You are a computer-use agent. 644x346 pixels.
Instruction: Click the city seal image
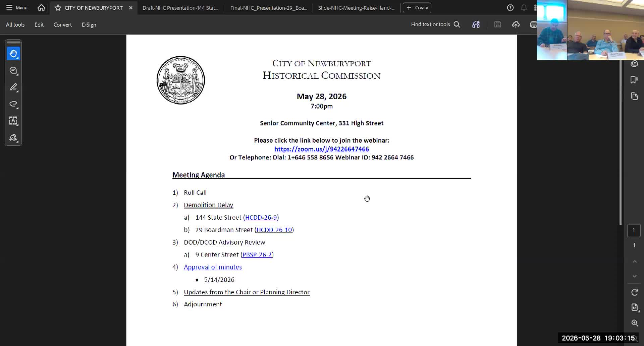(181, 80)
